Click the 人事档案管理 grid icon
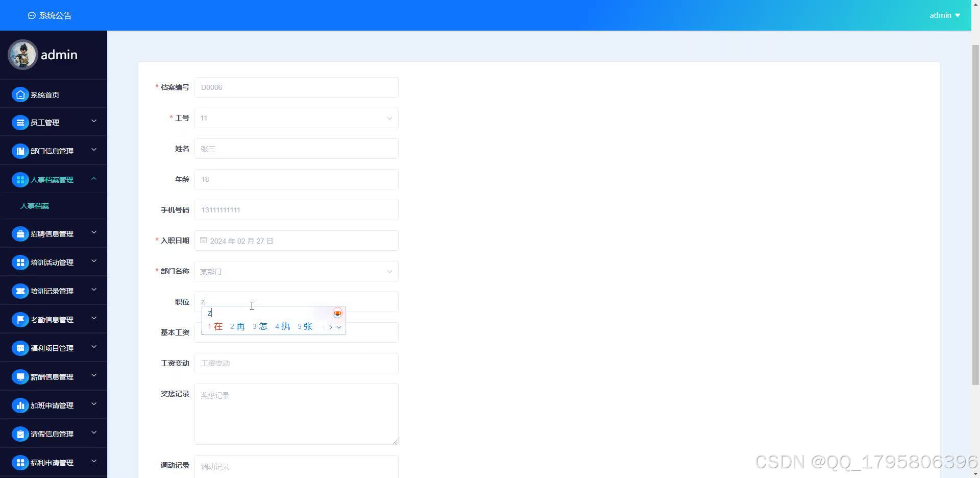The image size is (980, 478). click(20, 180)
